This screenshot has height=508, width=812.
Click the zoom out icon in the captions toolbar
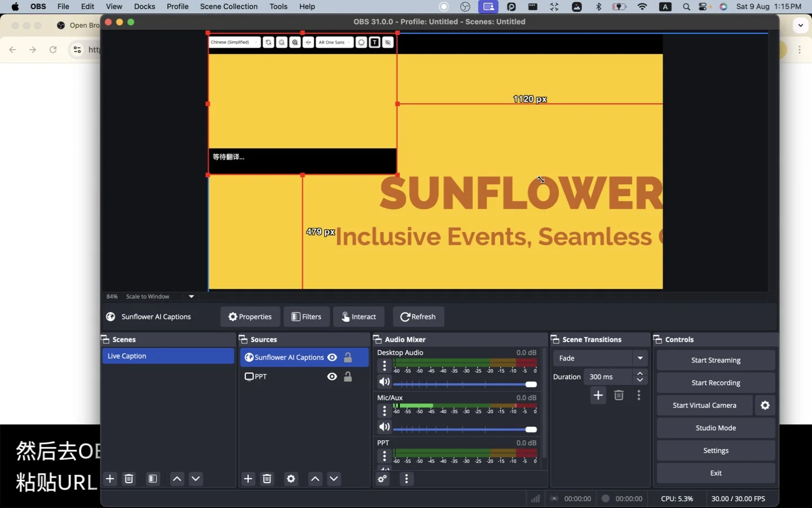(x=282, y=42)
